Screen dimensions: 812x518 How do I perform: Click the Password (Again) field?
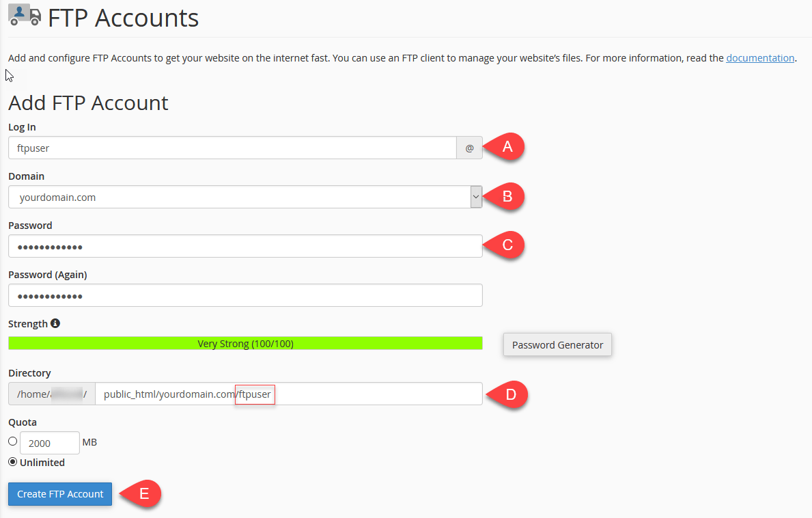coord(244,295)
